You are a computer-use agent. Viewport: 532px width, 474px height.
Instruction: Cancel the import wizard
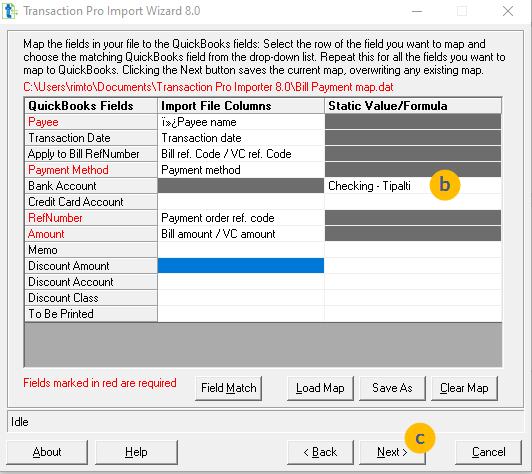(x=488, y=452)
